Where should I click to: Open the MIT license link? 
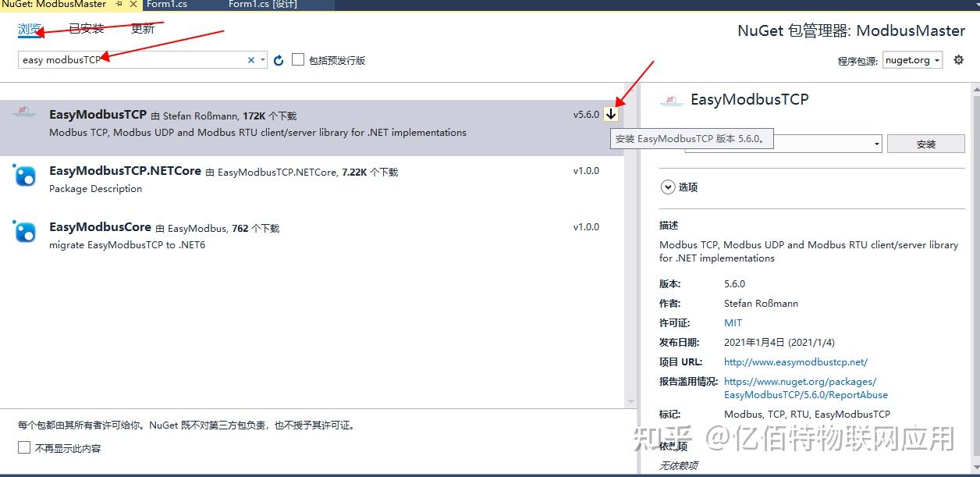coord(732,322)
